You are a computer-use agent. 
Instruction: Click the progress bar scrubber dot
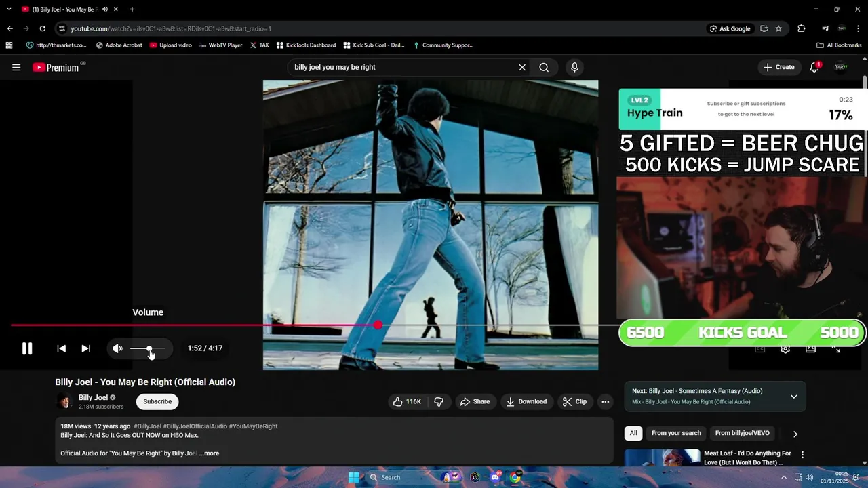[378, 325]
